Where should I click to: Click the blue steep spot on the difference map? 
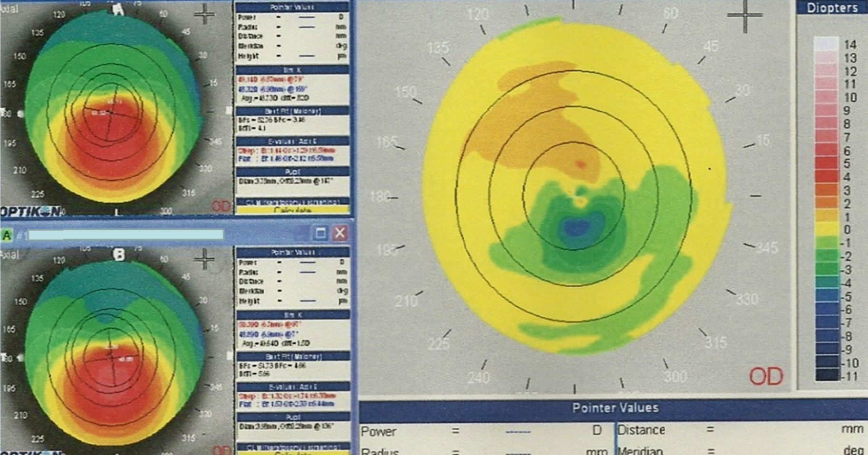(576, 228)
